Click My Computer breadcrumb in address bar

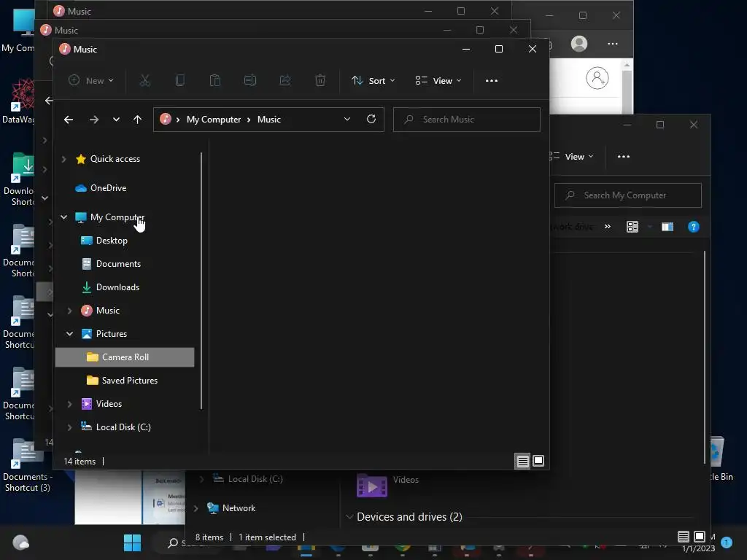click(214, 120)
